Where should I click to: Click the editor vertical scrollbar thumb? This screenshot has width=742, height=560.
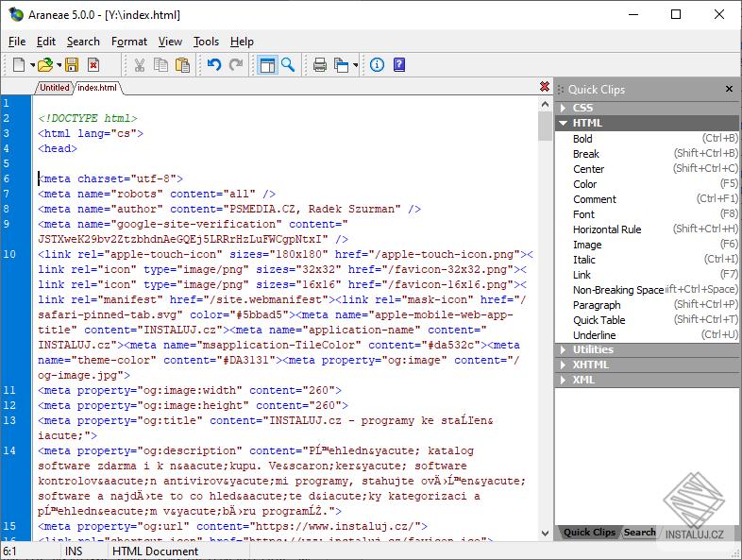click(545, 126)
